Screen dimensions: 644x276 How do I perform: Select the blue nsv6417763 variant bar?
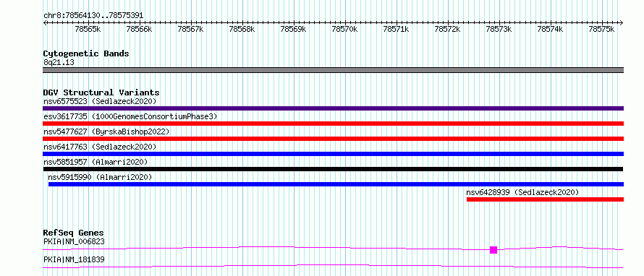tap(333, 154)
